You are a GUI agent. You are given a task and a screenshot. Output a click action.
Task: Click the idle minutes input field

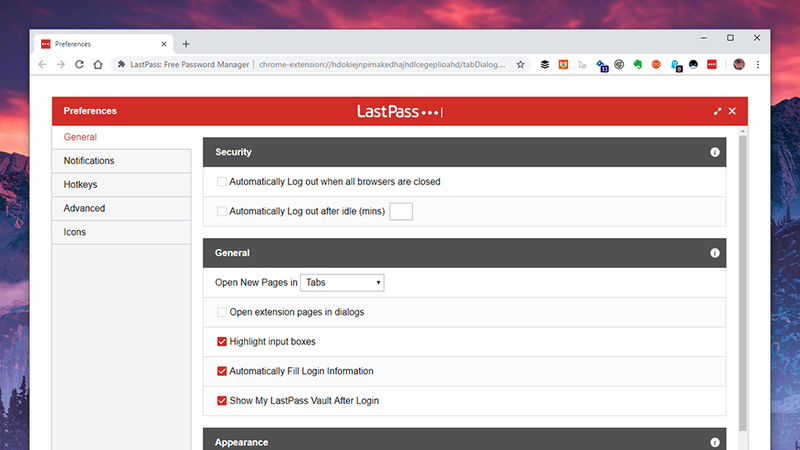401,211
